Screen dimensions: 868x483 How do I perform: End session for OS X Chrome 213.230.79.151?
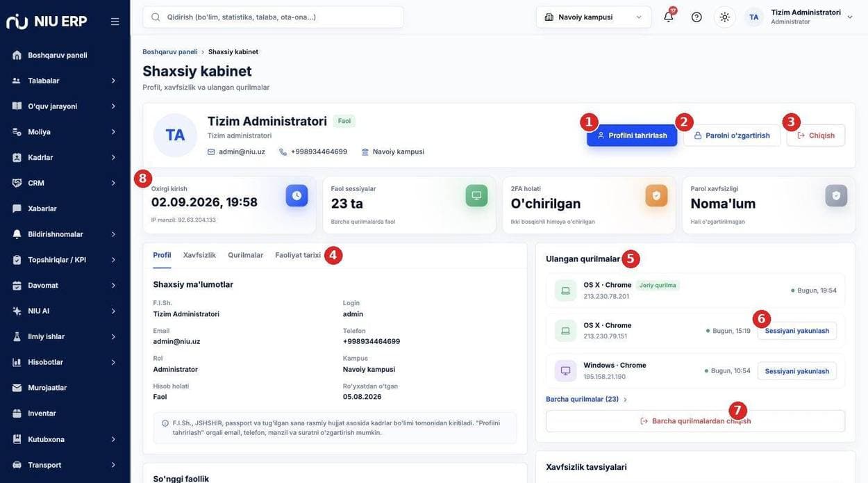point(797,331)
